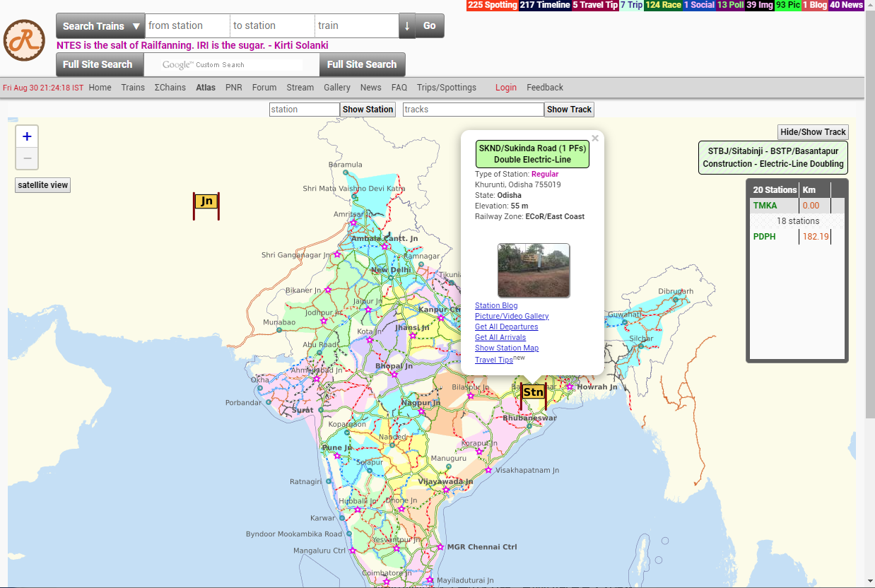Zoom out the map with minus button
The width and height of the screenshot is (875, 588).
click(x=27, y=158)
